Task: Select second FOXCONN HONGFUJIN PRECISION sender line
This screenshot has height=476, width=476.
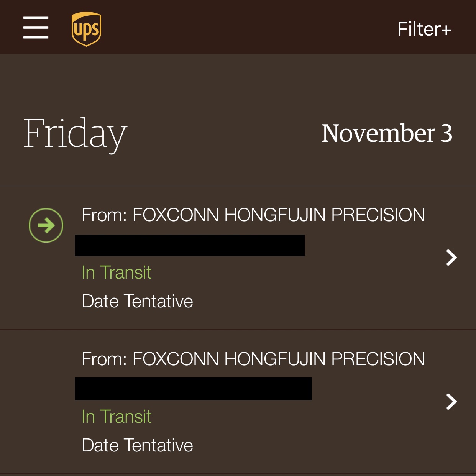Action: [x=253, y=359]
